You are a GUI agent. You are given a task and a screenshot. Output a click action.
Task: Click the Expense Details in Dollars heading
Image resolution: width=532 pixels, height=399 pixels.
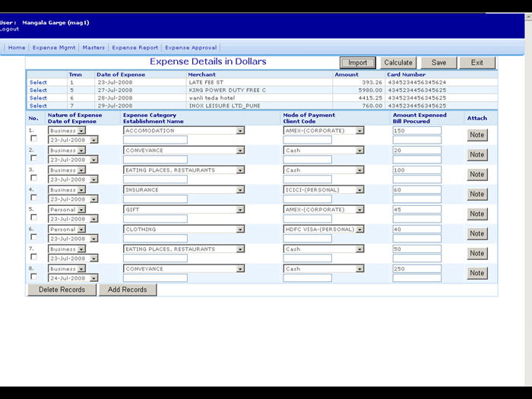pos(208,62)
